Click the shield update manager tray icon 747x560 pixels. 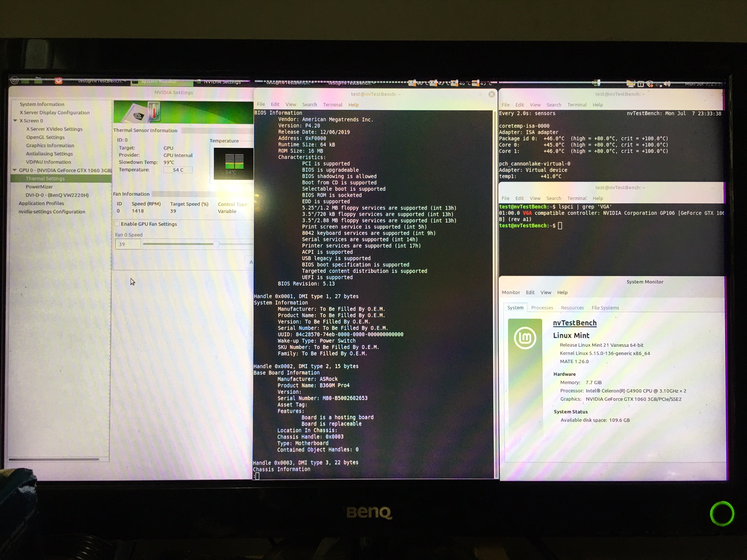coord(650,84)
